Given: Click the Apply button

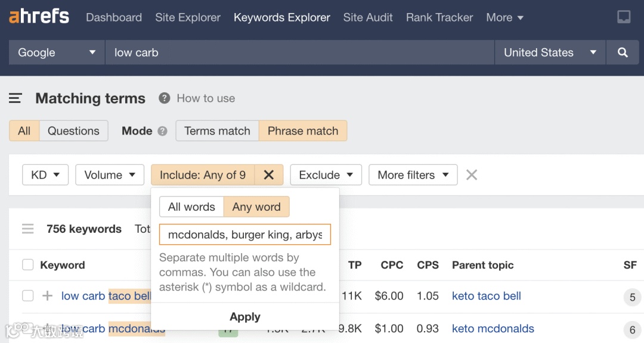Looking at the screenshot, I should tap(244, 317).
